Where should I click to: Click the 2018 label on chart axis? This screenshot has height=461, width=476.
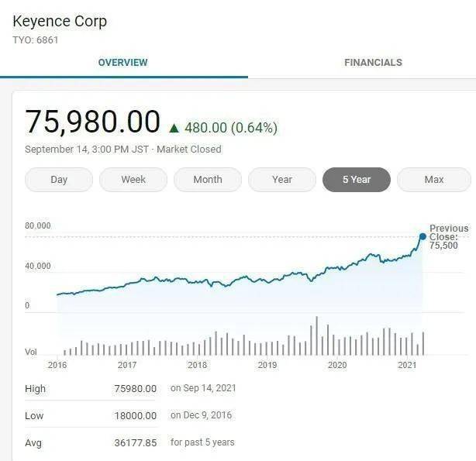pos(198,365)
